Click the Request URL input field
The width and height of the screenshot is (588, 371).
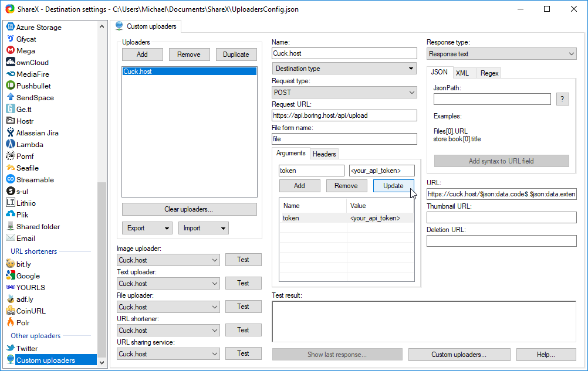(x=344, y=115)
